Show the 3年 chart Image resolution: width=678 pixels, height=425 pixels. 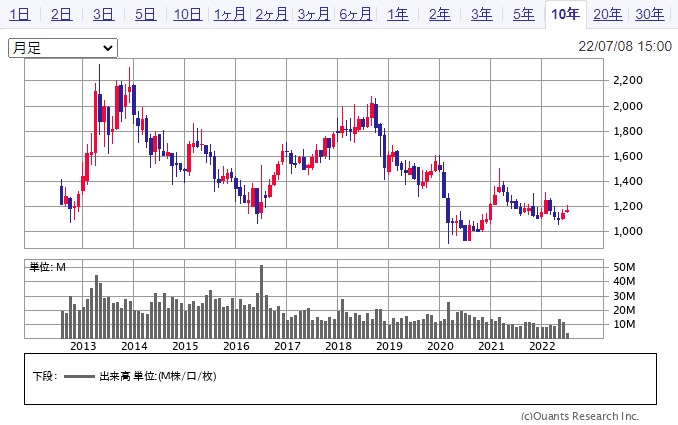pyautogui.click(x=481, y=14)
